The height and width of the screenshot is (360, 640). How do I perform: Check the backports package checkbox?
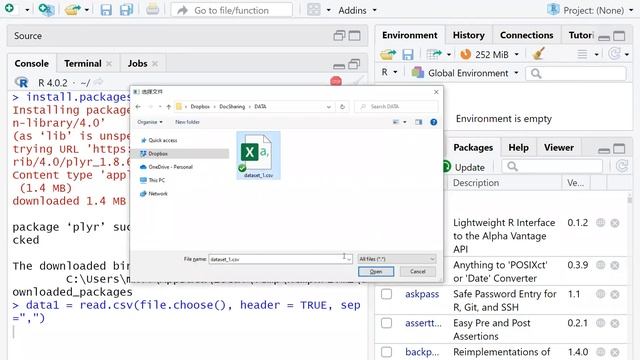pyautogui.click(x=387, y=352)
